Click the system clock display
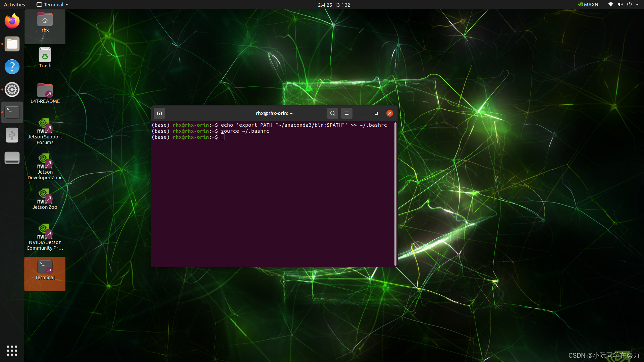The image size is (644, 362). [x=334, y=4]
